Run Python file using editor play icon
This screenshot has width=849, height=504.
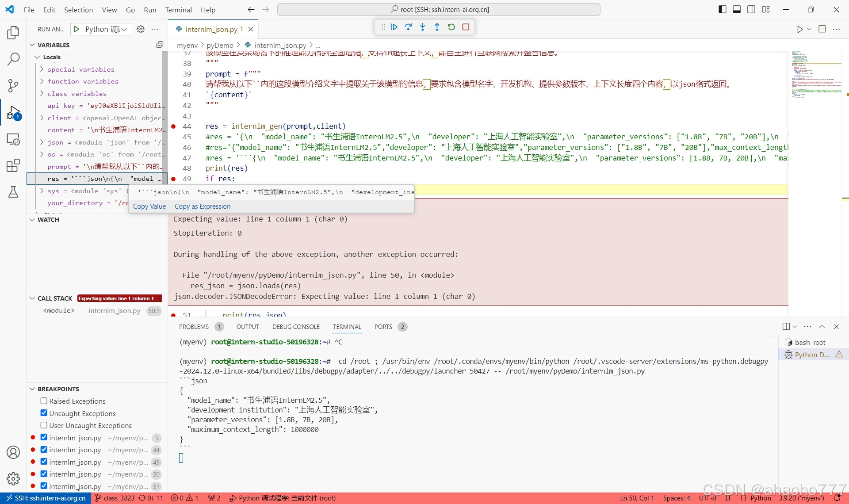(800, 29)
